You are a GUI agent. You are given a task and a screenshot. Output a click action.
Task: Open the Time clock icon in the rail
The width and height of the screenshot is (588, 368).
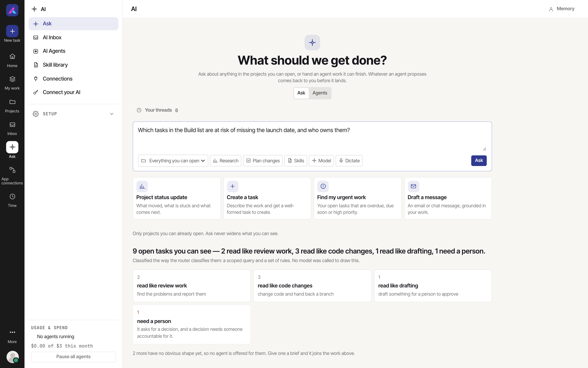(x=12, y=197)
